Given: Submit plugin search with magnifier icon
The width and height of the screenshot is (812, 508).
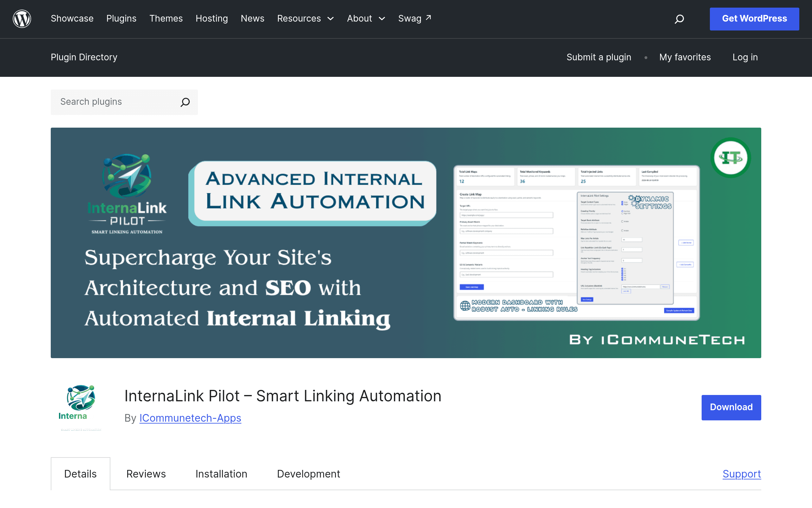Looking at the screenshot, I should [x=185, y=102].
